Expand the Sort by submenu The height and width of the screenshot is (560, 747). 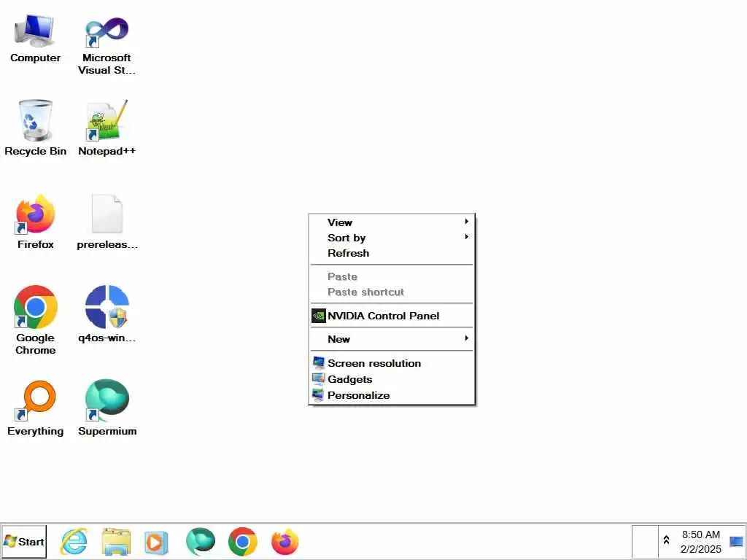click(x=392, y=238)
